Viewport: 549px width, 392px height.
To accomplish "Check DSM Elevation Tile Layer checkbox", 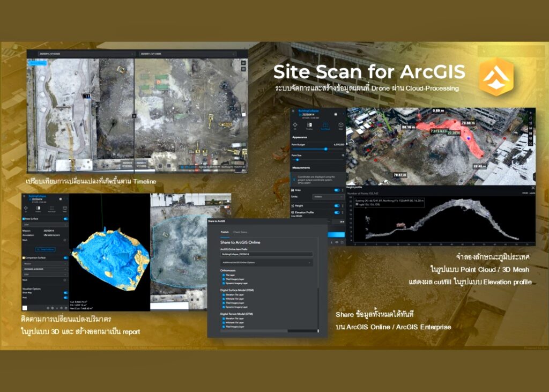I will pyautogui.click(x=224, y=295).
